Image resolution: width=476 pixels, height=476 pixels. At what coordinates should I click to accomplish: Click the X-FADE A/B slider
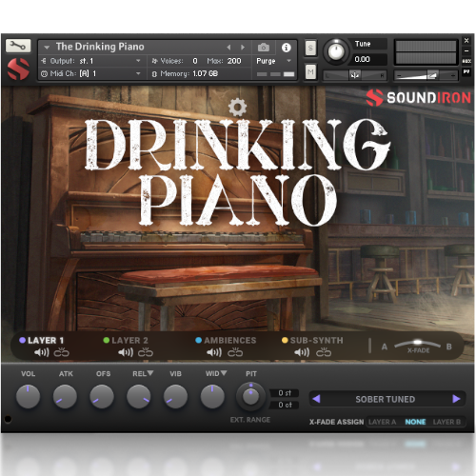tap(418, 344)
